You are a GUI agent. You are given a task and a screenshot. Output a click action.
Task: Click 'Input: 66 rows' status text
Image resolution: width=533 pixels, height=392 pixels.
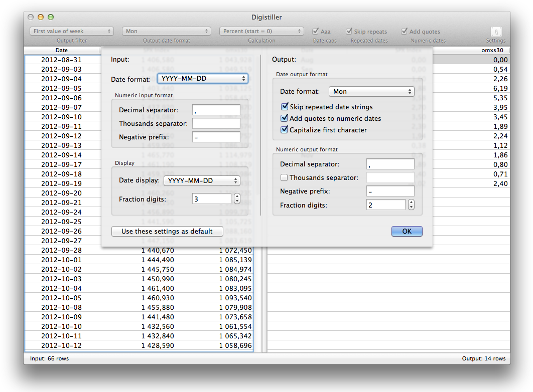[x=49, y=358]
